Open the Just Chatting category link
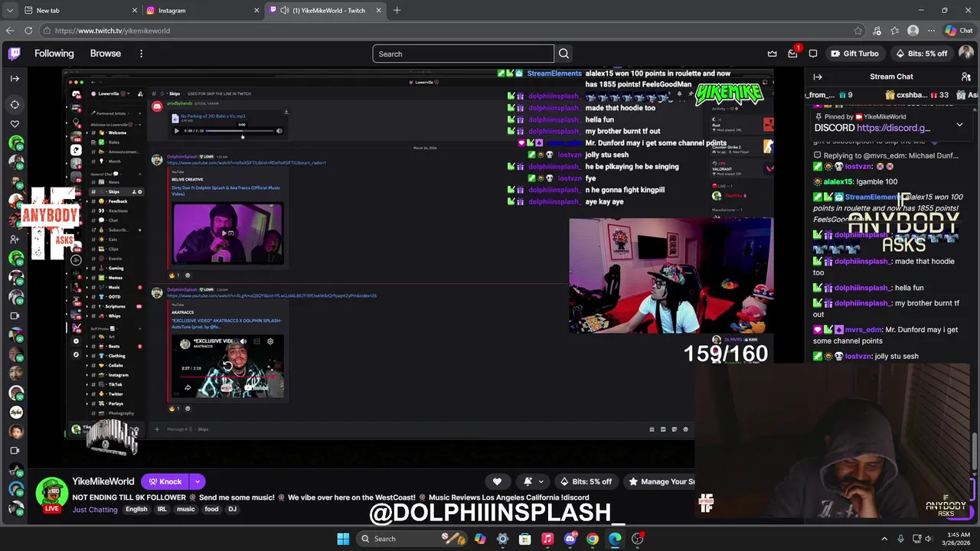 (95, 510)
